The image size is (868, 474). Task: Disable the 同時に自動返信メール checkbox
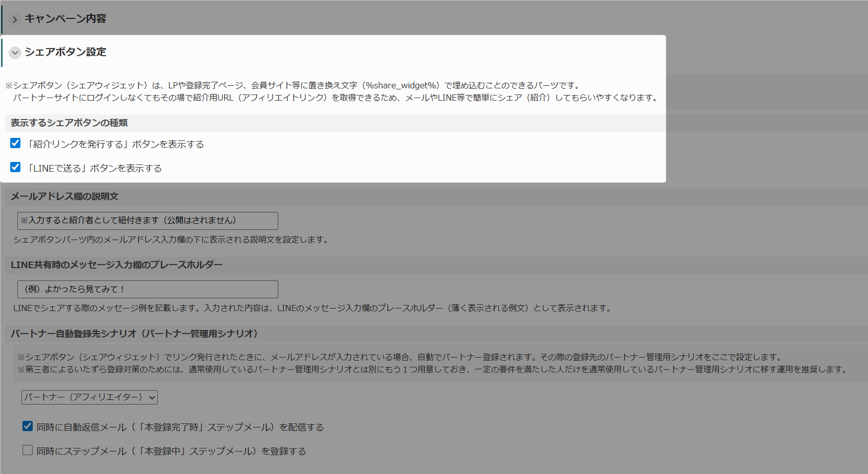tap(28, 426)
